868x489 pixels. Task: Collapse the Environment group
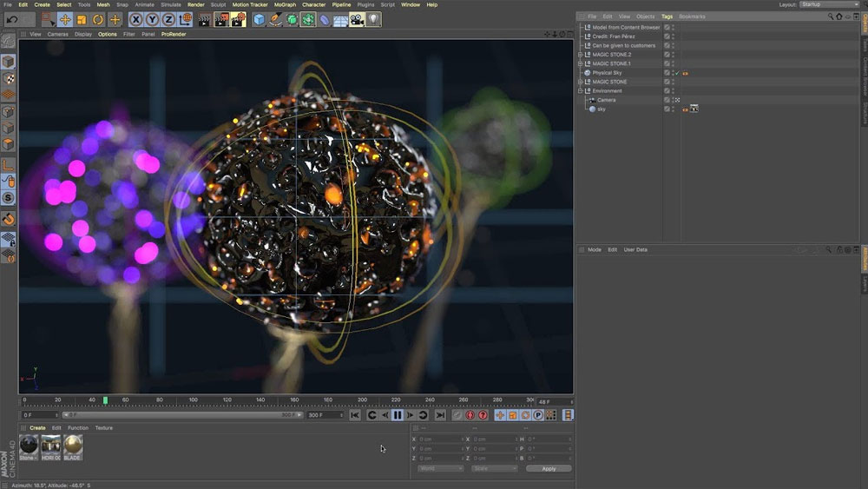coord(580,91)
